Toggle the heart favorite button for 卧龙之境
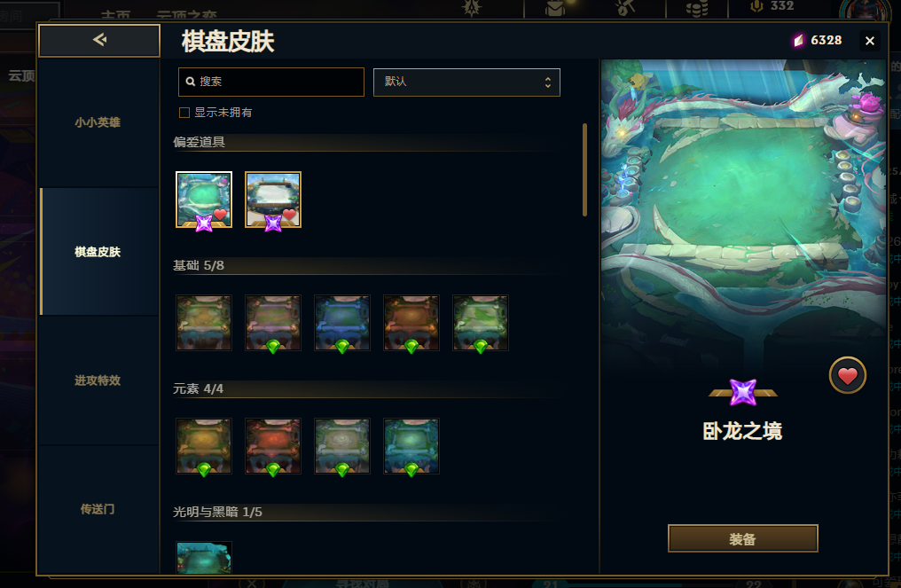The image size is (901, 588). click(x=847, y=375)
